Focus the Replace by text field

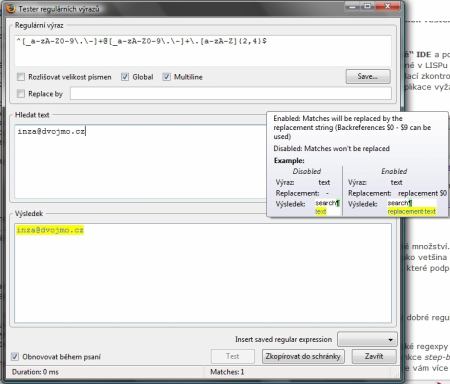(x=231, y=94)
